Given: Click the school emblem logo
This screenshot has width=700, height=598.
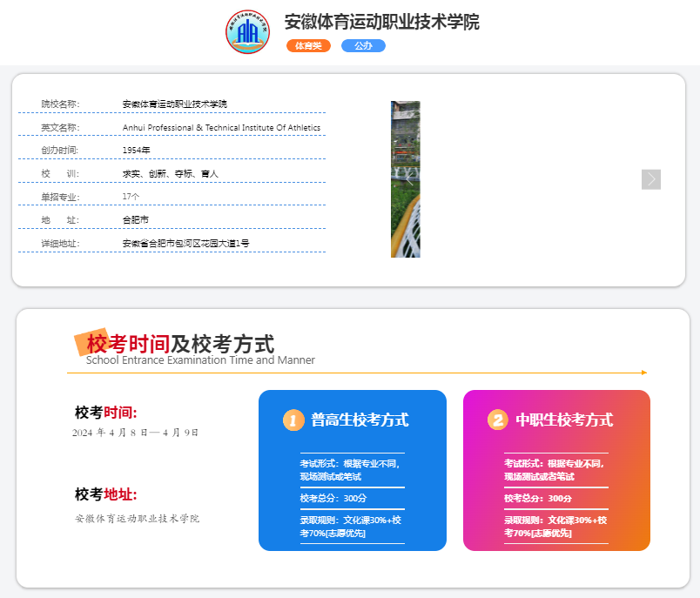Looking at the screenshot, I should point(248,32).
